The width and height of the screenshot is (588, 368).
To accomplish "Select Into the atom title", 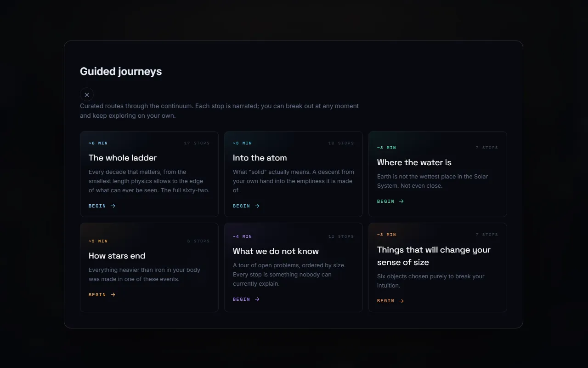I will pos(260,158).
